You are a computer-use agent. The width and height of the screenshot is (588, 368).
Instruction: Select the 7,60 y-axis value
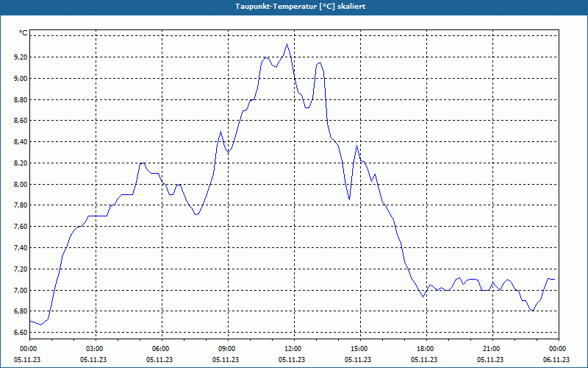21,227
